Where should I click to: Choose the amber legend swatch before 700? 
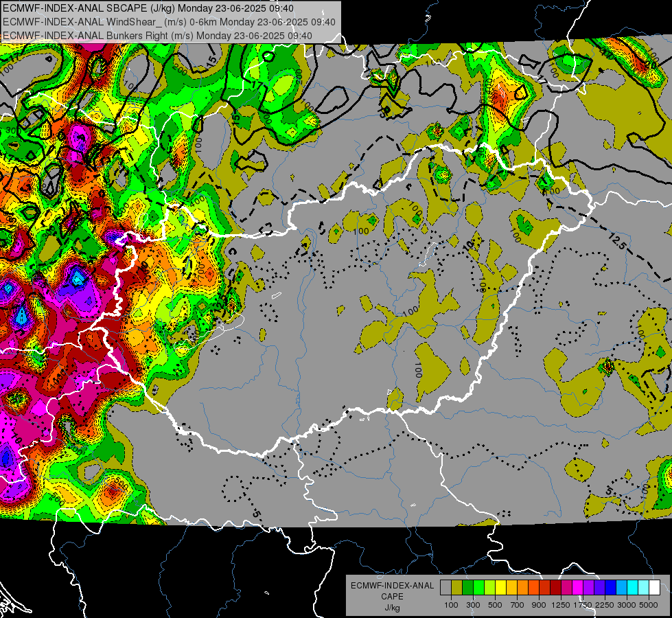511,588
